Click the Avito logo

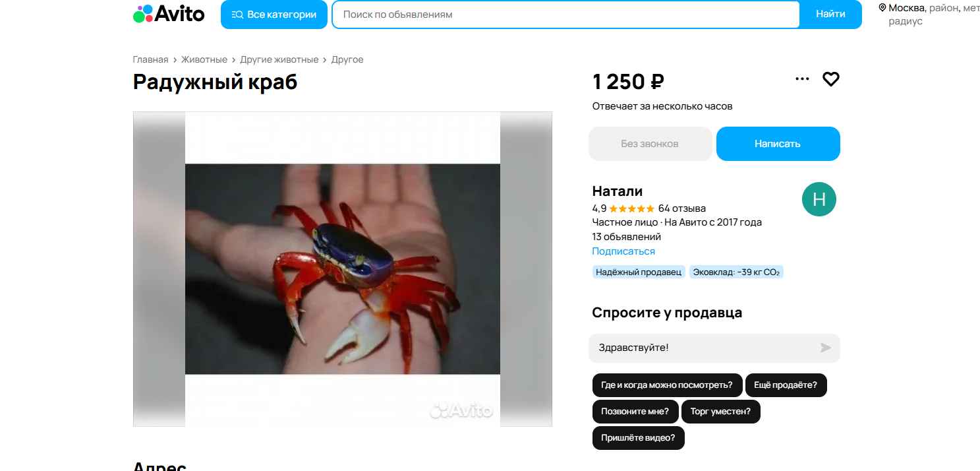(169, 14)
